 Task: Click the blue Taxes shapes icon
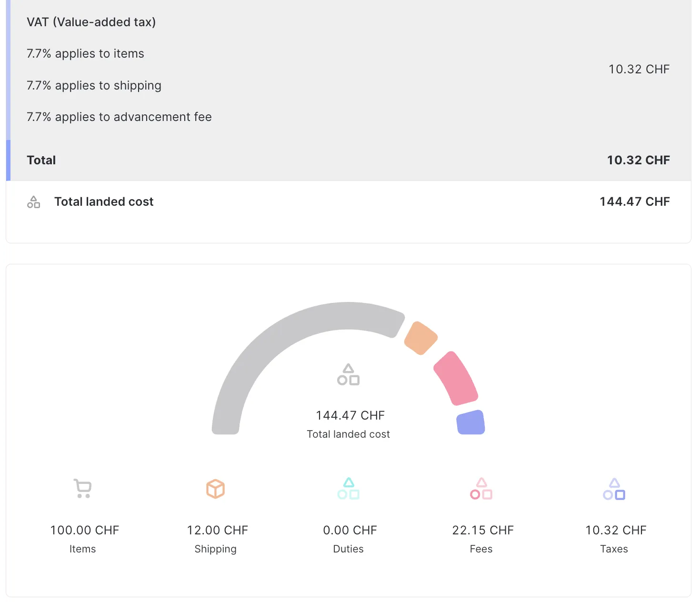[614, 489]
